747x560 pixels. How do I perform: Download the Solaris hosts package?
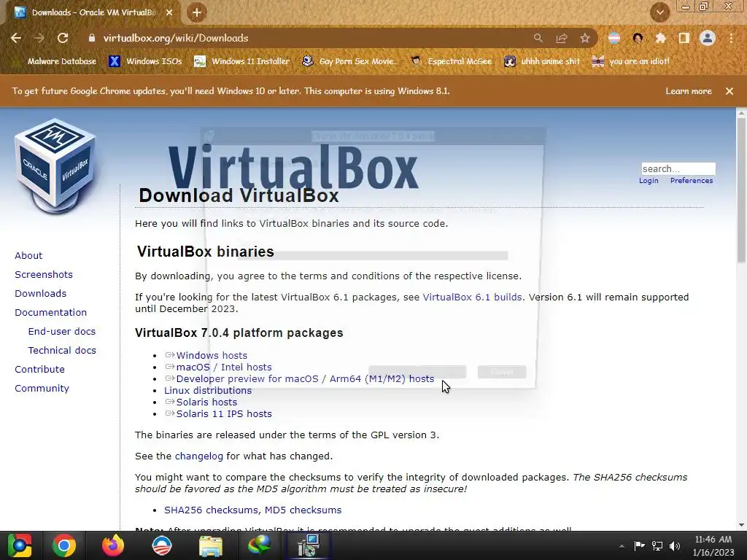pos(206,402)
